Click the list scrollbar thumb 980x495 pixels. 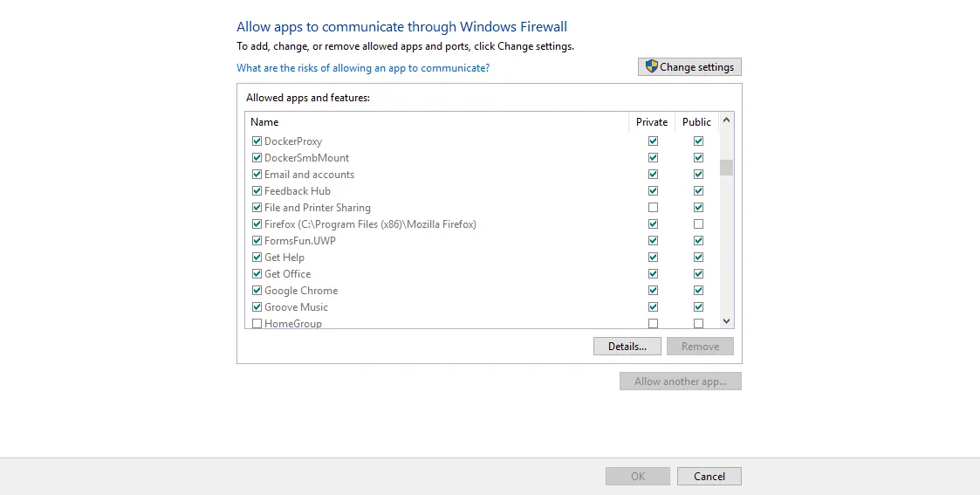pyautogui.click(x=726, y=168)
